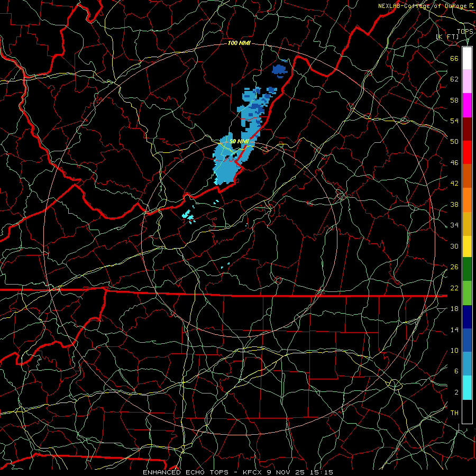Screen dimensions: 476x476
Task: Click the legend value 34
Action: pyautogui.click(x=454, y=225)
